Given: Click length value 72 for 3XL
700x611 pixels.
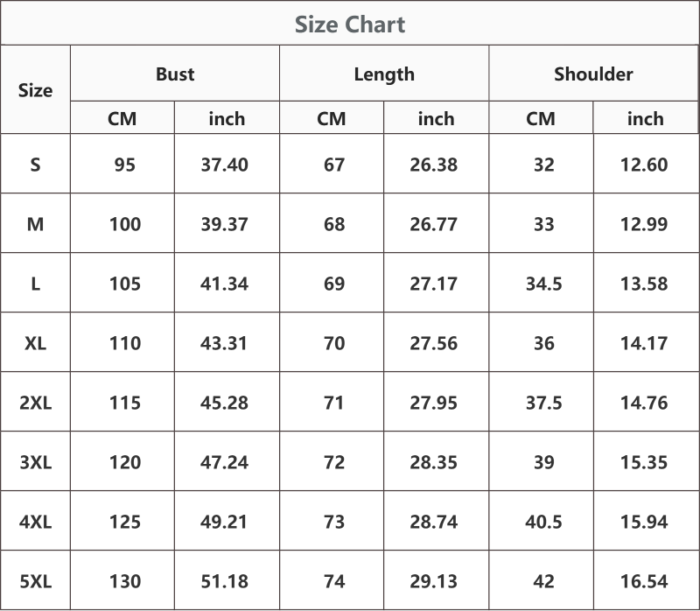Looking at the screenshot, I should [334, 462].
